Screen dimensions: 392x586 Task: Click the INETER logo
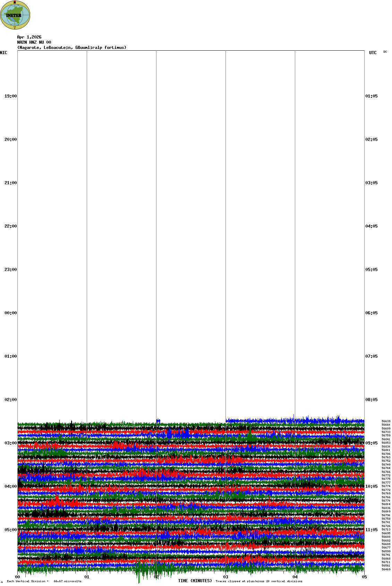[x=15, y=15]
